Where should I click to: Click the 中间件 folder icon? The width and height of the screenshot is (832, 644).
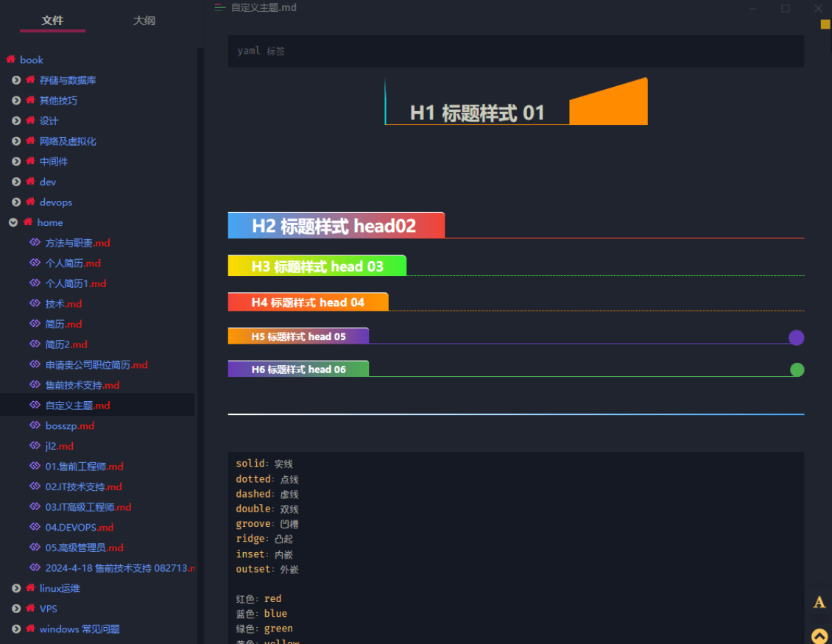click(x=30, y=160)
